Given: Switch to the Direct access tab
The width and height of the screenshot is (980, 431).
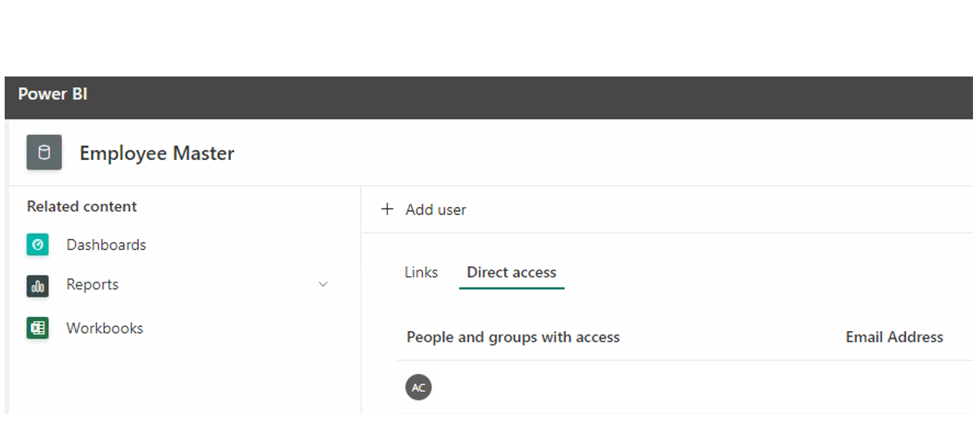Looking at the screenshot, I should point(512,272).
